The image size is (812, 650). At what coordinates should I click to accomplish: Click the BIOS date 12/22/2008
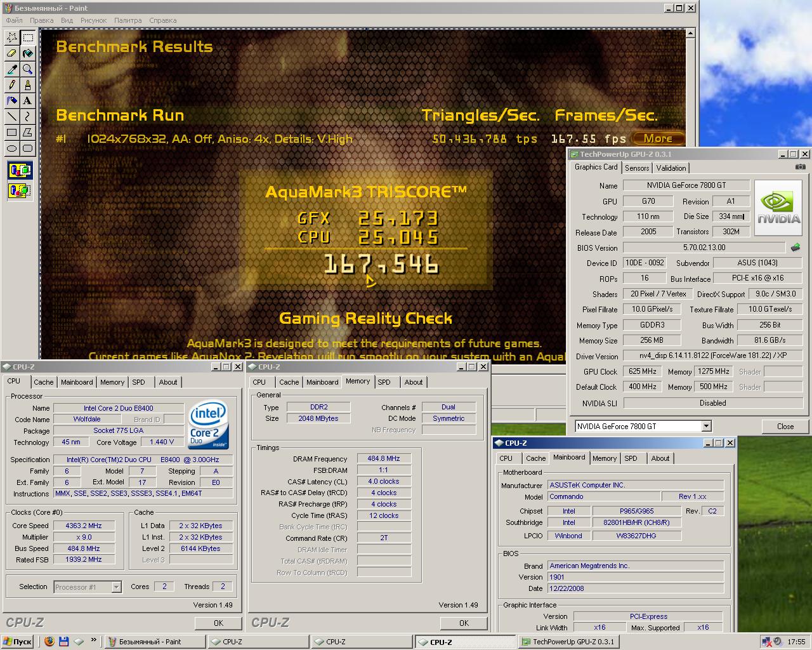(x=636, y=588)
